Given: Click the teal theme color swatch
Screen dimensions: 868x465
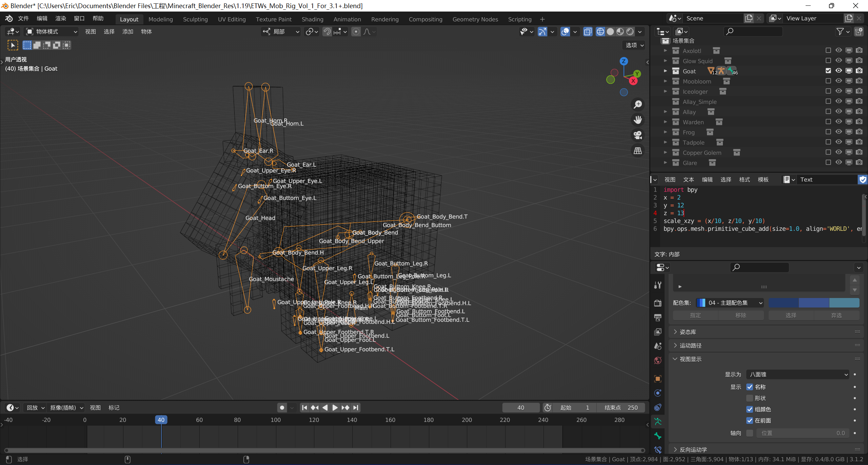Looking at the screenshot, I should point(844,302).
